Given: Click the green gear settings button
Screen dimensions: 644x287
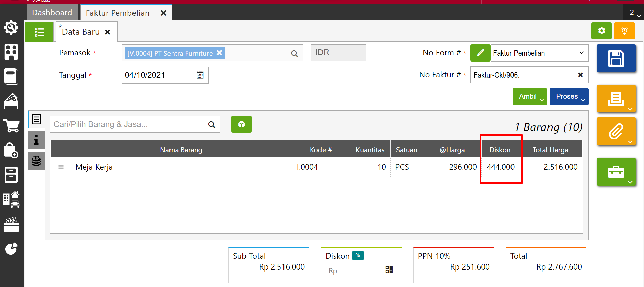Looking at the screenshot, I should 601,31.
